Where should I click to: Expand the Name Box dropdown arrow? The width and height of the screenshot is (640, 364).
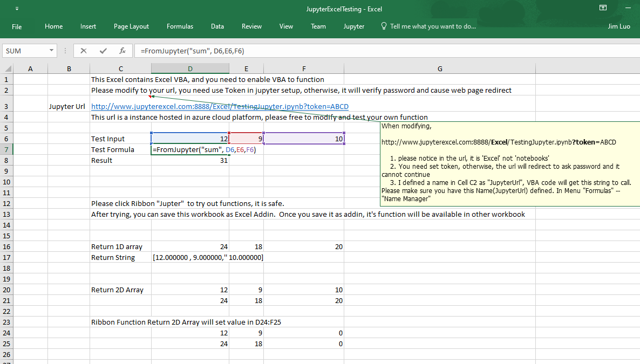pos(52,51)
